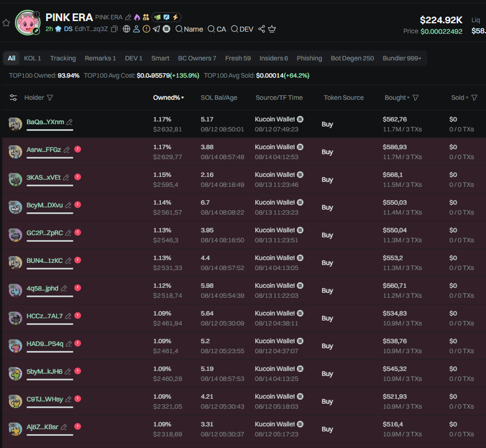The image size is (486, 448).
Task: Click the SOL Bal/Age column header
Action: coord(219,98)
